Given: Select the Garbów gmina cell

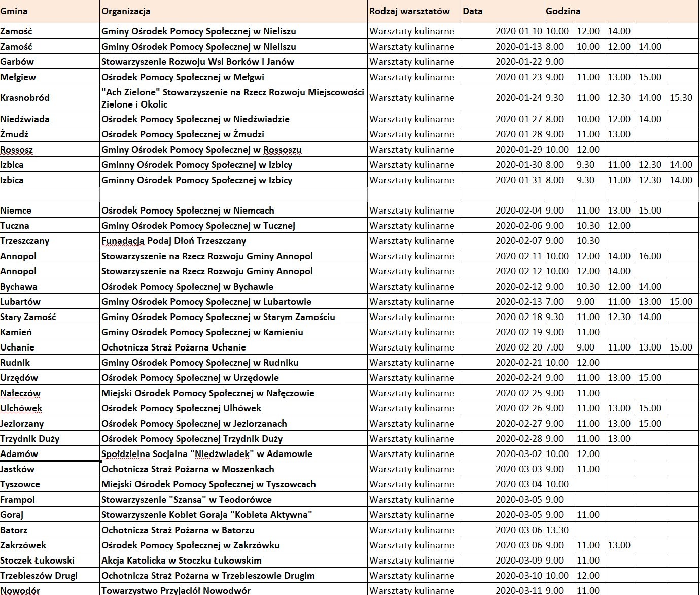Looking at the screenshot, I should [50, 62].
